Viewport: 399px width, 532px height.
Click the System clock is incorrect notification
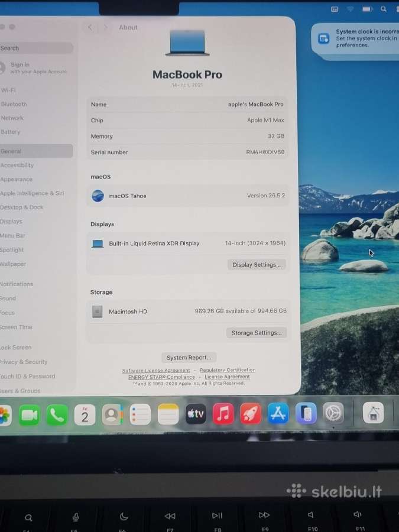[x=356, y=38]
